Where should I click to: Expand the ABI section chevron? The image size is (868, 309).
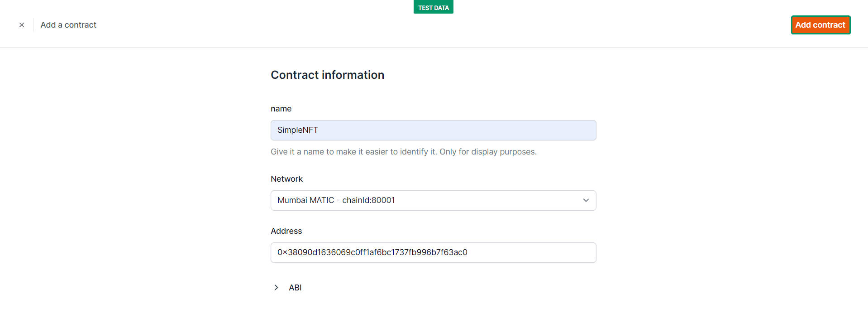pos(276,288)
